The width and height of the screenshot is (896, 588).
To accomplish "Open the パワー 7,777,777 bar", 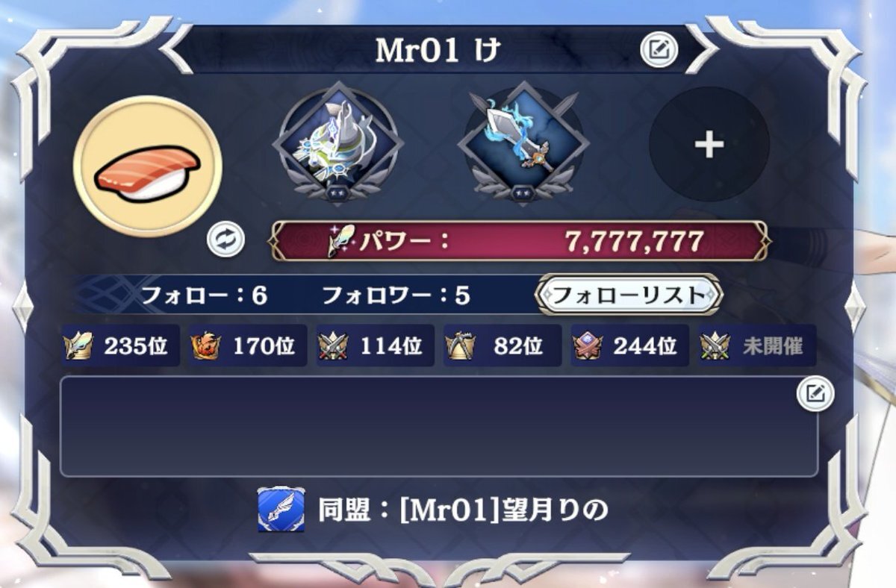I will tap(520, 241).
